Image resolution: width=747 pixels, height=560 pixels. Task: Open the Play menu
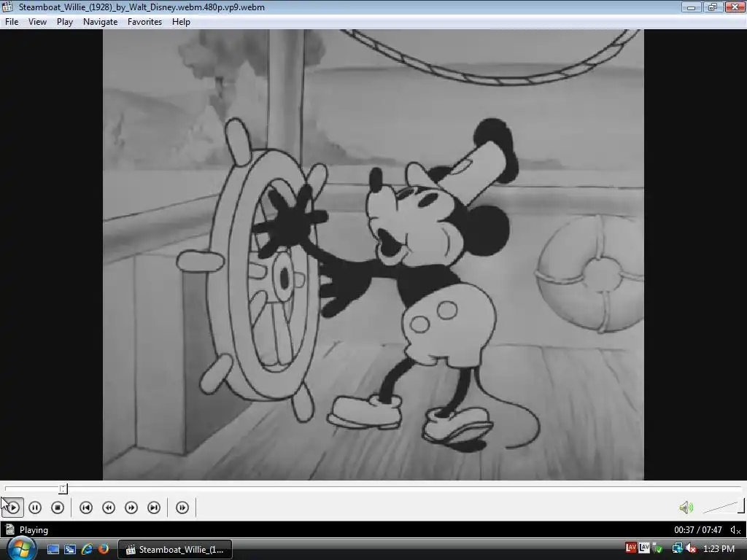65,22
